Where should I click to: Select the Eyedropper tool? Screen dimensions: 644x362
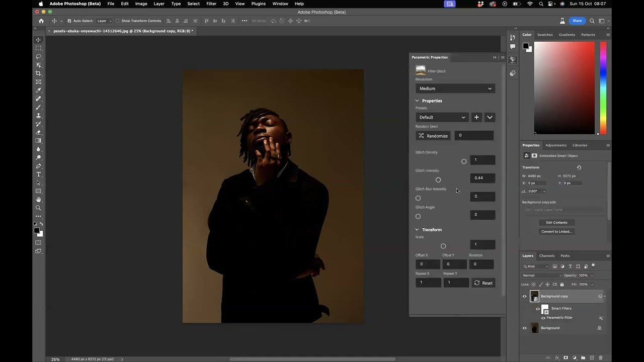38,90
